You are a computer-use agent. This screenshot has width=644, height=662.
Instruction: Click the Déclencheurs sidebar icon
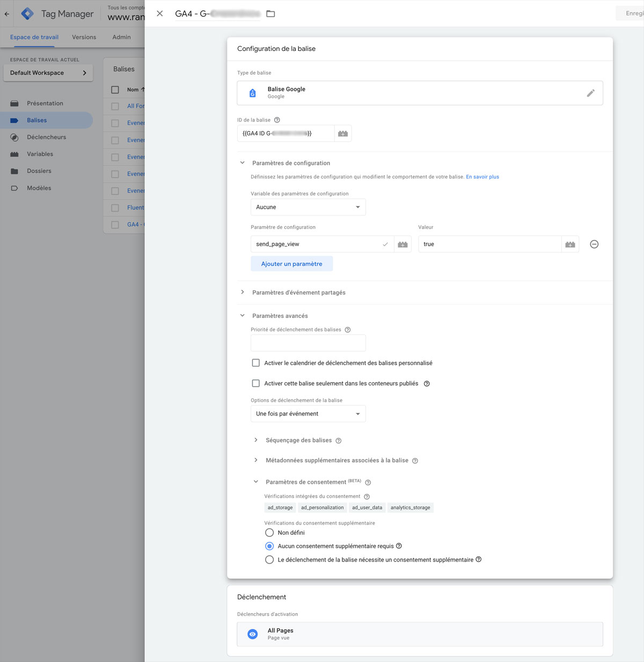click(14, 137)
